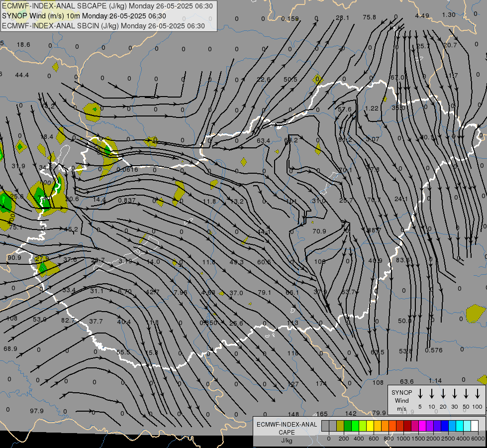Pick the dark red swatch in CAPE legend
The height and width of the screenshot is (448, 487).
[x=407, y=426]
